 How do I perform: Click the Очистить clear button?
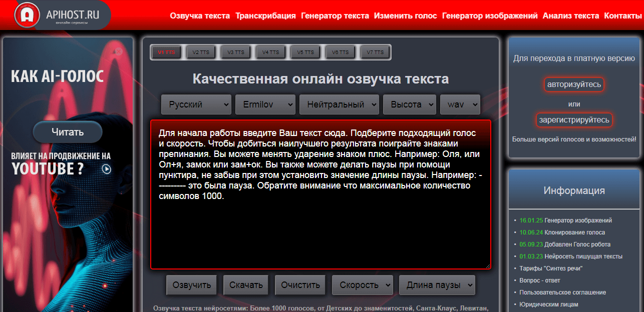[x=300, y=285]
